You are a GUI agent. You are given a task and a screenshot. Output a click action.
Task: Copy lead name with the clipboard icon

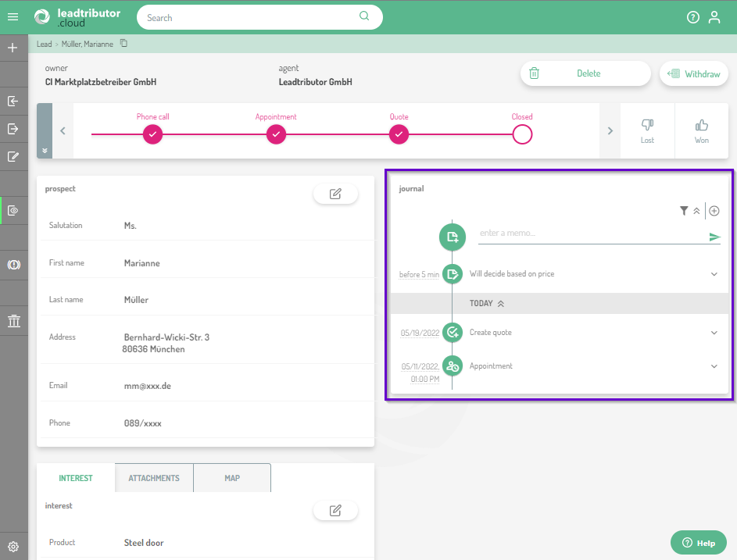123,44
